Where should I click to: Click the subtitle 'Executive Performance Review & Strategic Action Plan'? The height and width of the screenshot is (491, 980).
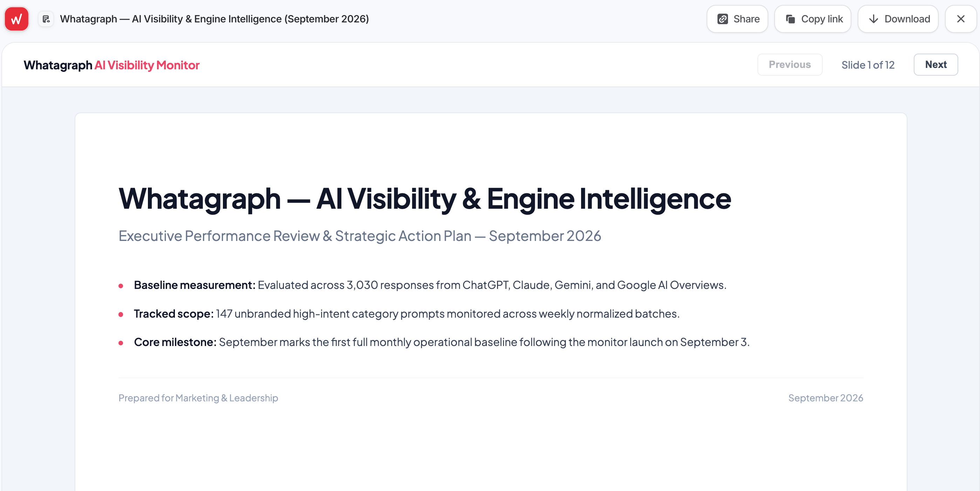295,236
